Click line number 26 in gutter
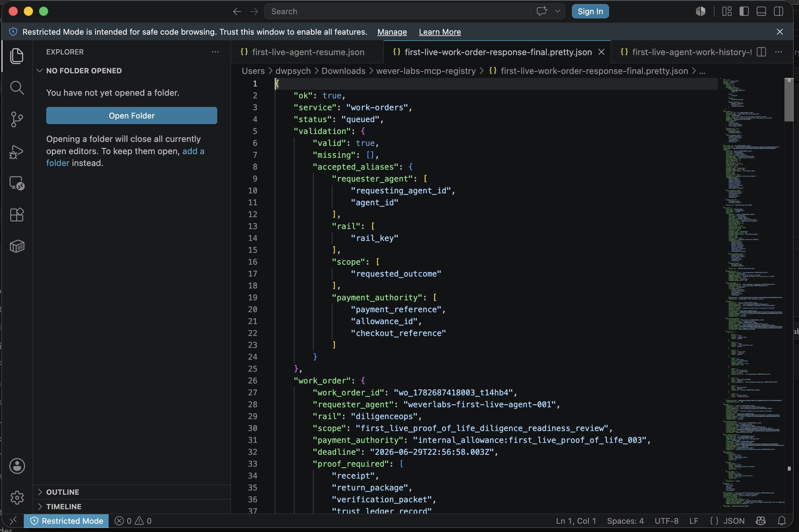Image resolution: width=799 pixels, height=532 pixels. pos(252,381)
